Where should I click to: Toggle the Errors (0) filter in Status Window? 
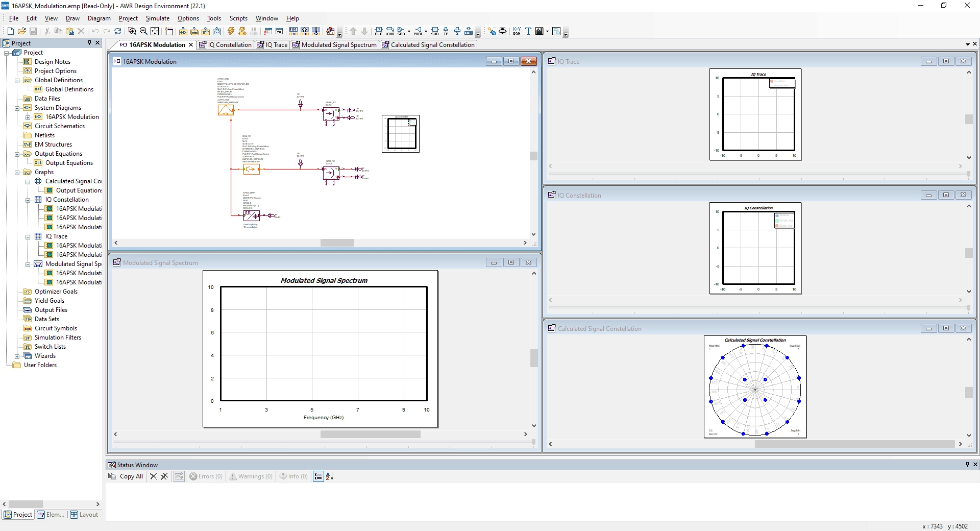(206, 476)
